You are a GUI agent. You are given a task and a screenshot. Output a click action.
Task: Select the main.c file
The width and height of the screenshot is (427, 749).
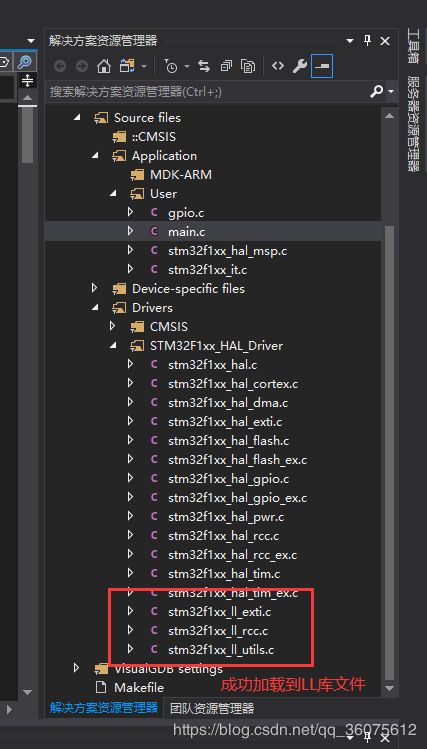click(x=186, y=232)
